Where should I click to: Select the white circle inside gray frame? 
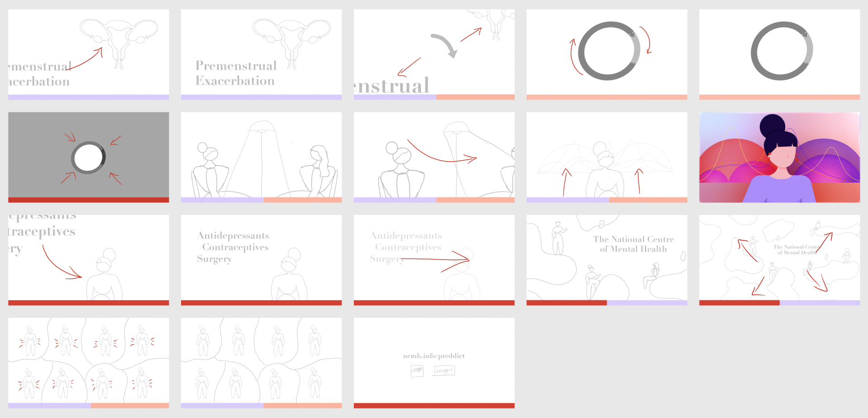[89, 158]
